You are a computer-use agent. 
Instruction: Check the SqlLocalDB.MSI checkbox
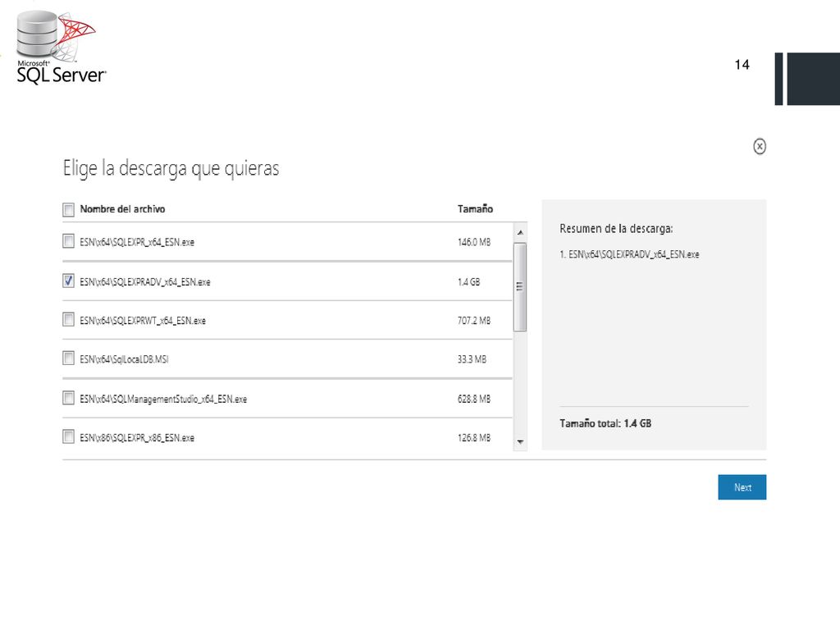click(x=69, y=358)
